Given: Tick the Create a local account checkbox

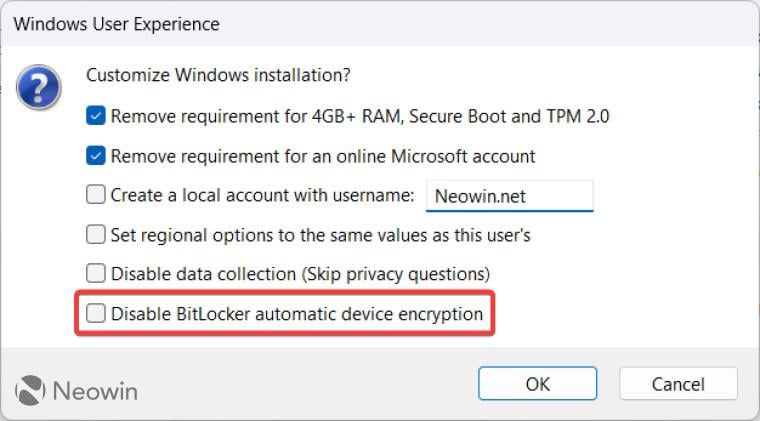Looking at the screenshot, I should (95, 195).
